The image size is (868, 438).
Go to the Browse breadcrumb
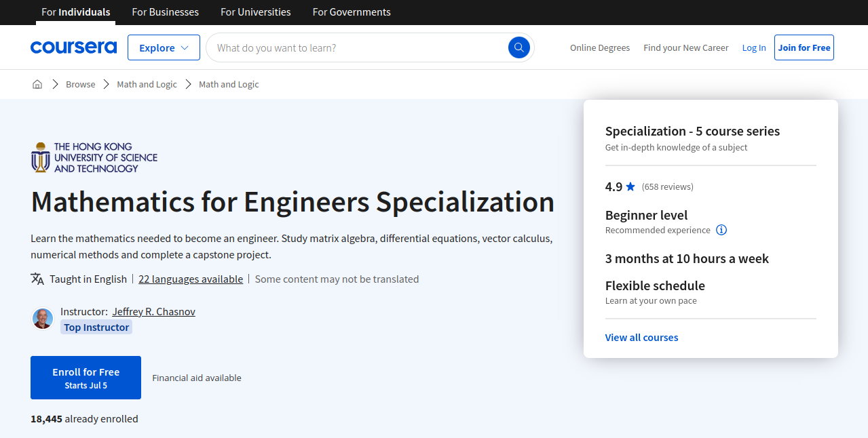pos(80,84)
